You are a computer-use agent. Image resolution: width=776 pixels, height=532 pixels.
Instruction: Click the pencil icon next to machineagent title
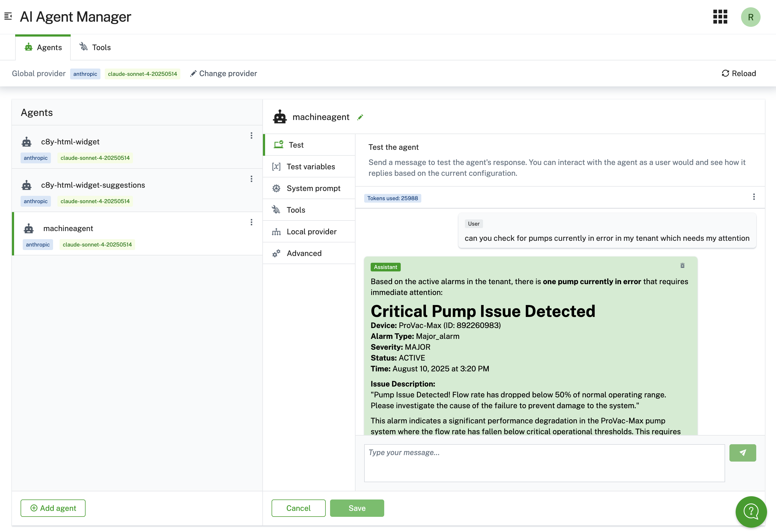(360, 117)
